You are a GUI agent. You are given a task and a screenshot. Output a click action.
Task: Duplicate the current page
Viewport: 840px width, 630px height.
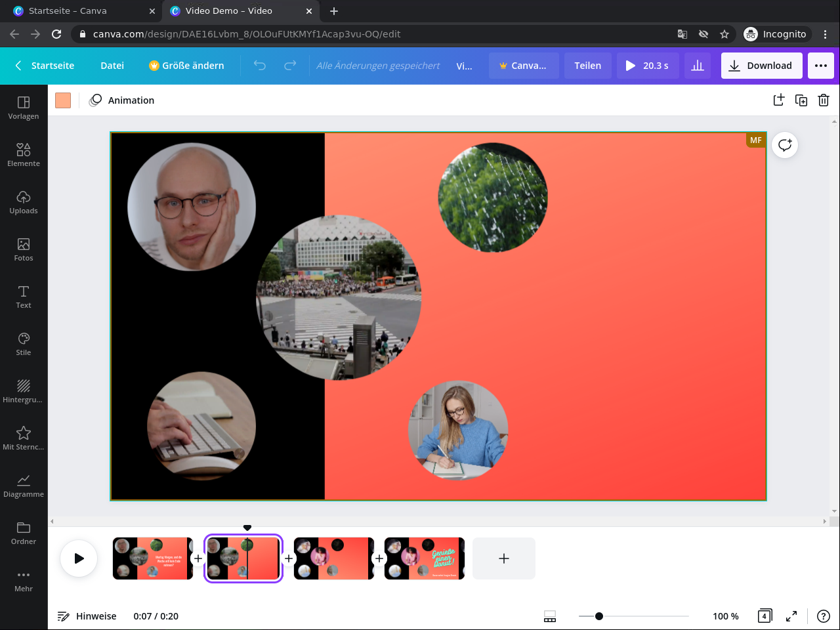(x=801, y=100)
